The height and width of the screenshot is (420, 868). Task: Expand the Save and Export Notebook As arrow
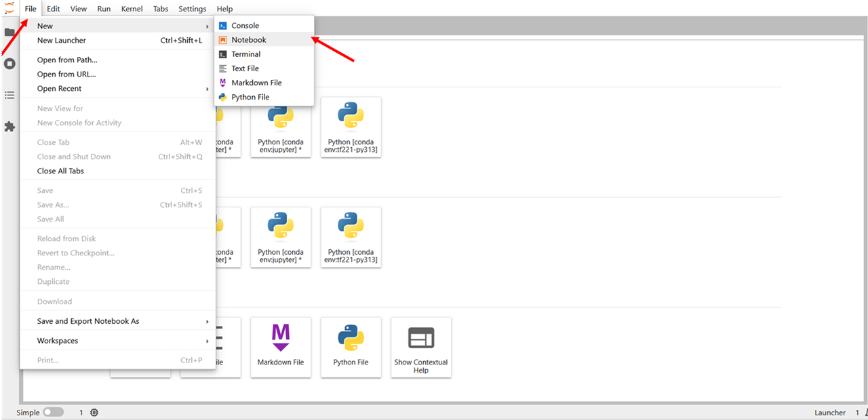tap(208, 321)
